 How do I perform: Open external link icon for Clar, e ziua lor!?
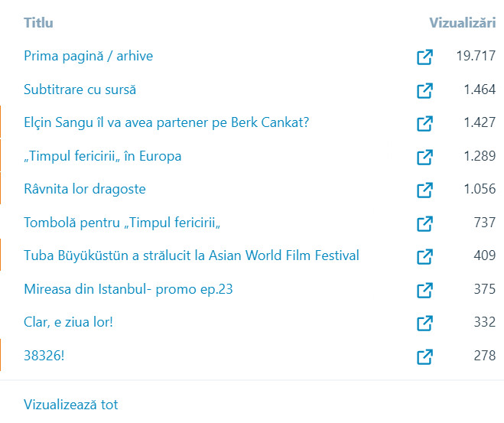point(424,323)
